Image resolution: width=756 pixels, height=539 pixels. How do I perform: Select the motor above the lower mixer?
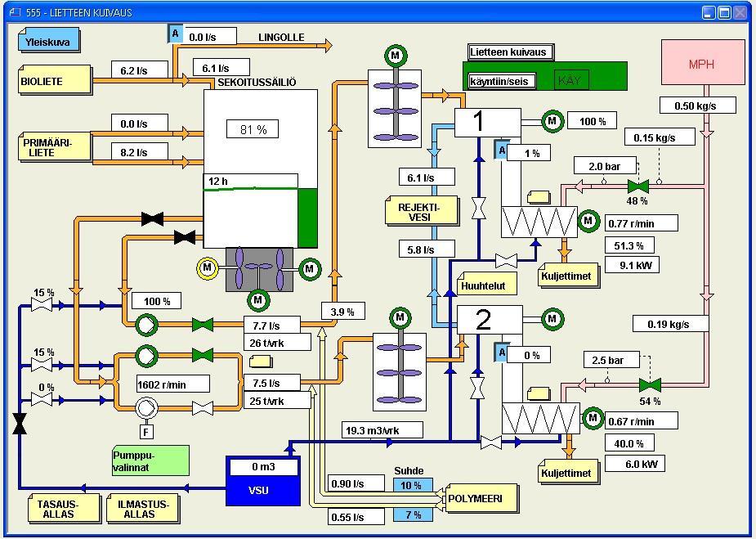pos(400,317)
